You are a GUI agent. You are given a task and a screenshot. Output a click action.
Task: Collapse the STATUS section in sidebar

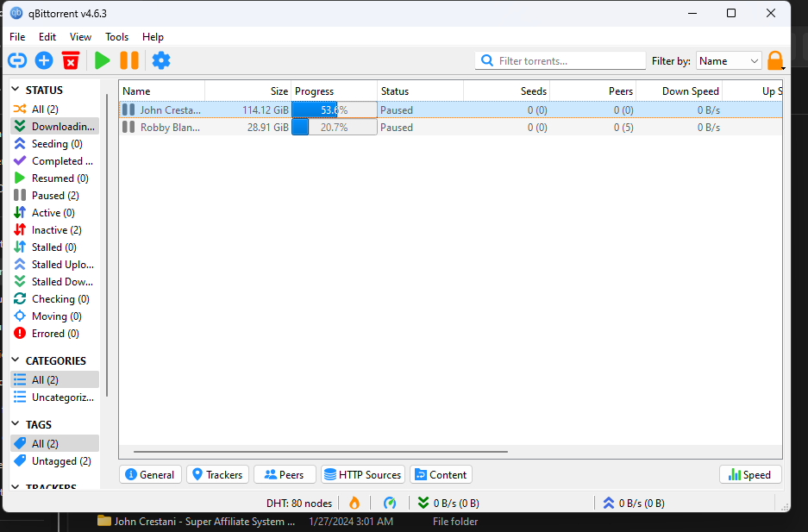tap(16, 90)
